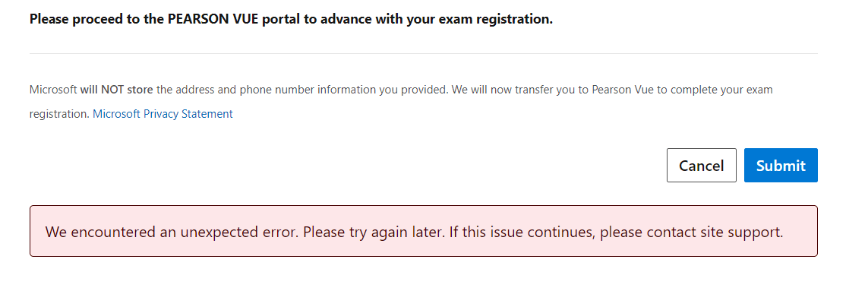Click the pink unexpected error banner
The image size is (868, 291).
[x=424, y=231]
